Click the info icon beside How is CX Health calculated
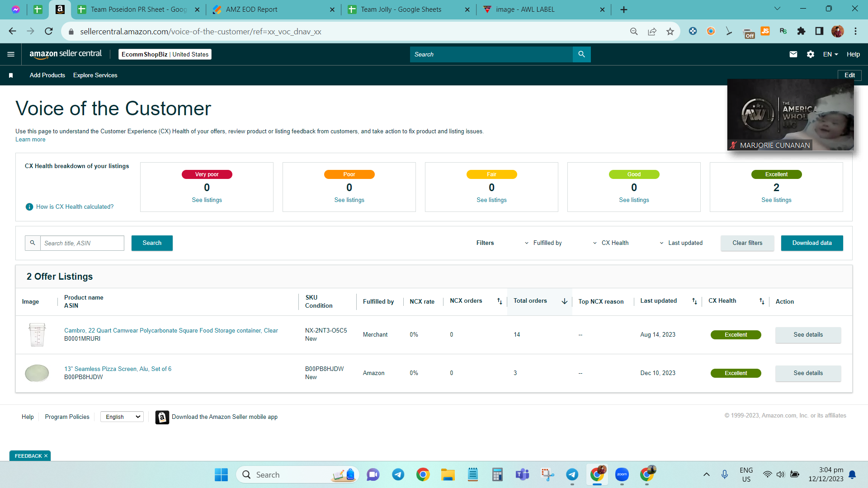 (x=29, y=207)
